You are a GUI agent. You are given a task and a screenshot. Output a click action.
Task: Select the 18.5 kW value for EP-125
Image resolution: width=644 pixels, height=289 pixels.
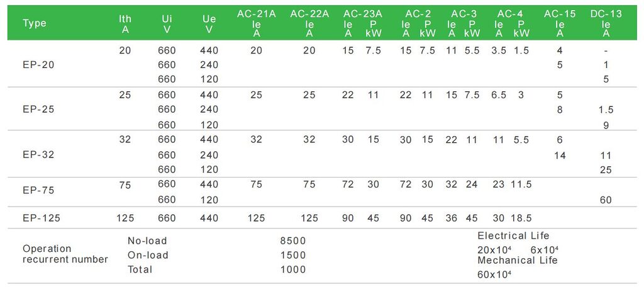(x=521, y=218)
